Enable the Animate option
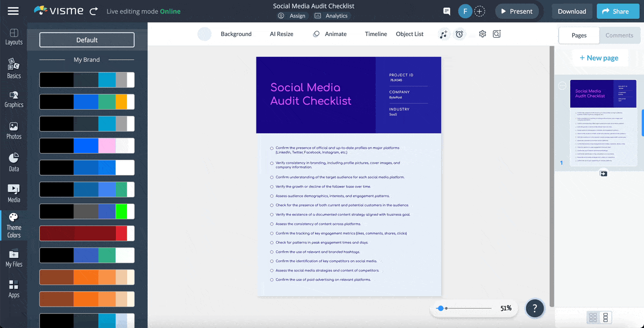This screenshot has width=644, height=328. coord(330,34)
